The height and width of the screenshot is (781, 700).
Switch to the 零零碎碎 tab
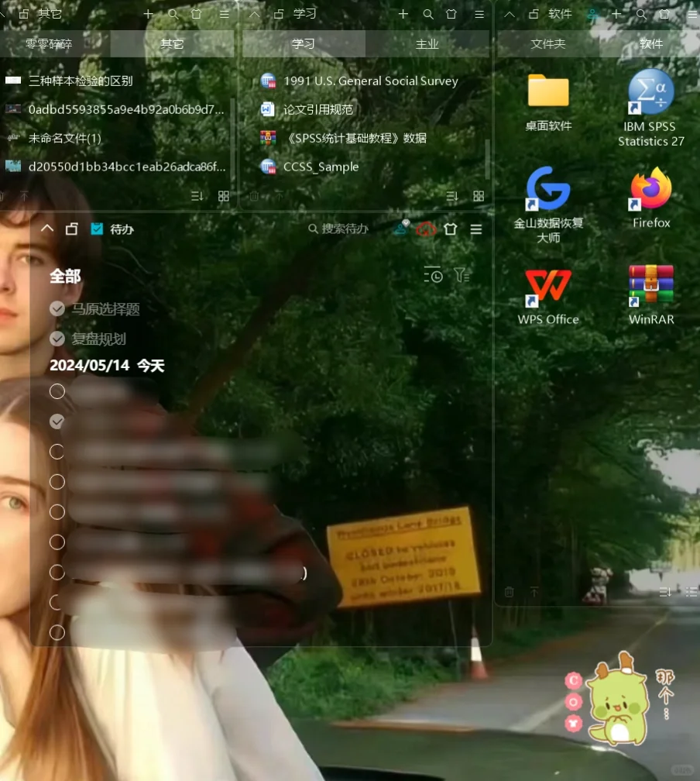pyautogui.click(x=49, y=44)
